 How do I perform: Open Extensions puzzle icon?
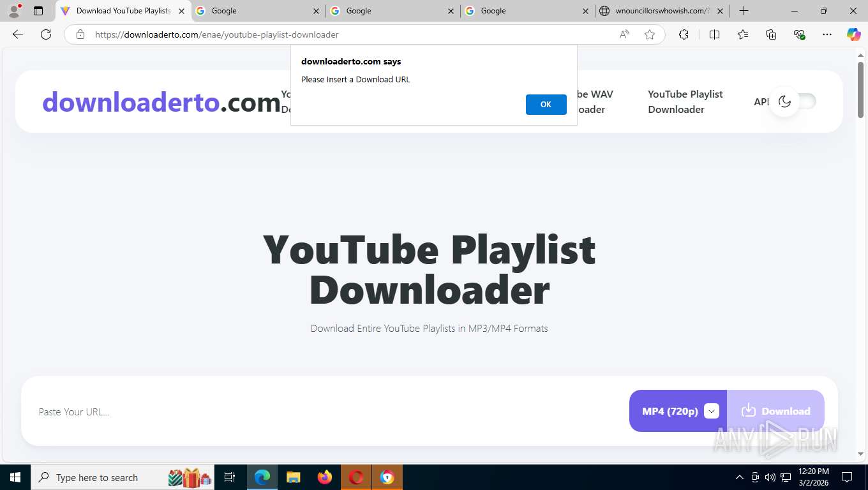pyautogui.click(x=684, y=34)
